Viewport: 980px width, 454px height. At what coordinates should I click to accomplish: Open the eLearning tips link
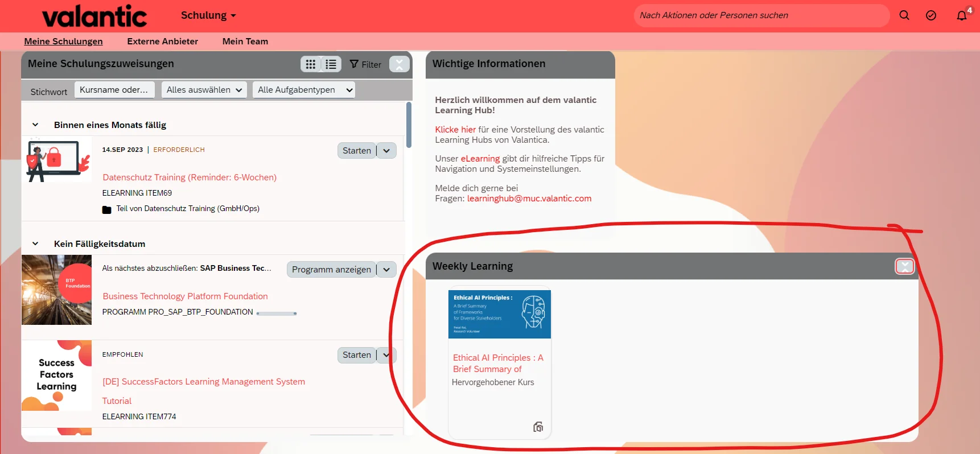[x=480, y=159]
